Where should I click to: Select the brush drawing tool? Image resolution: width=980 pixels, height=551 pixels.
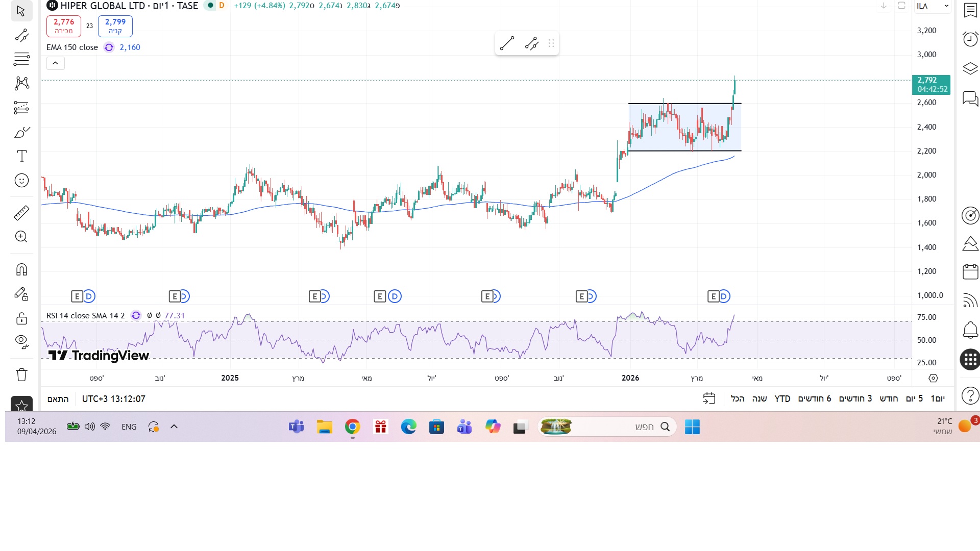click(x=21, y=133)
